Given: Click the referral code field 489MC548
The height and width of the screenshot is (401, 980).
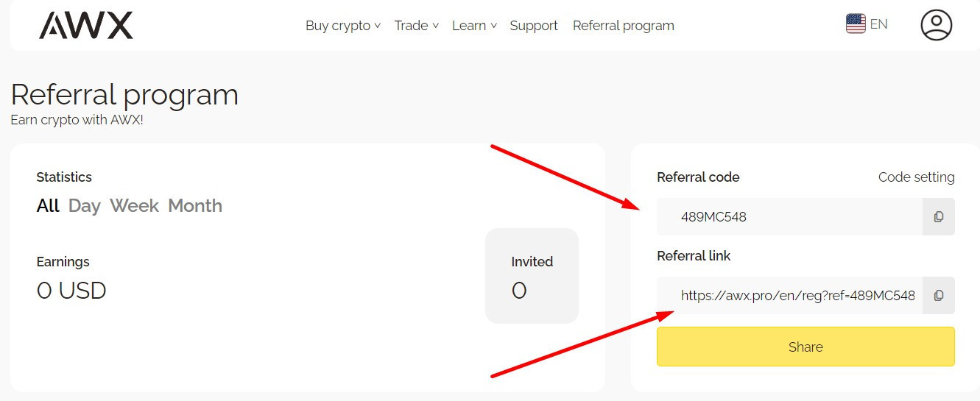Looking at the screenshot, I should click(788, 217).
